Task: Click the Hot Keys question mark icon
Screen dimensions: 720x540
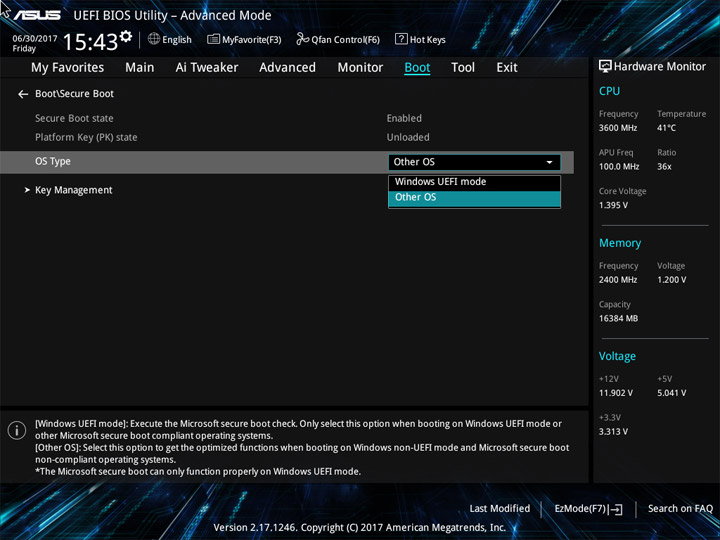Action: [401, 39]
